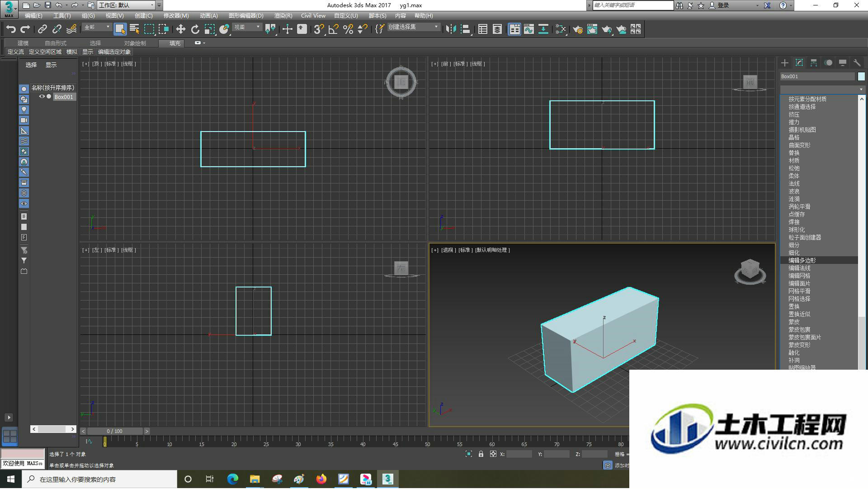The height and width of the screenshot is (489, 868).
Task: Collapse the modifier list dropdown arrow
Action: pyautogui.click(x=861, y=89)
